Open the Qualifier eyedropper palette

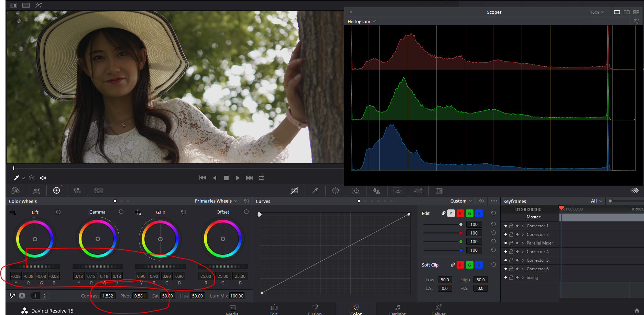(x=315, y=191)
